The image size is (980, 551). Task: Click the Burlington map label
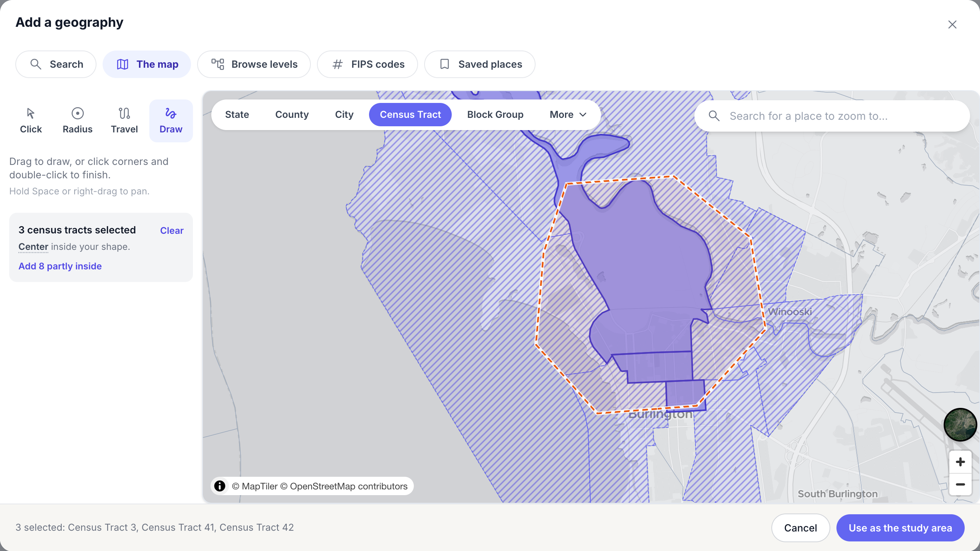tap(660, 414)
